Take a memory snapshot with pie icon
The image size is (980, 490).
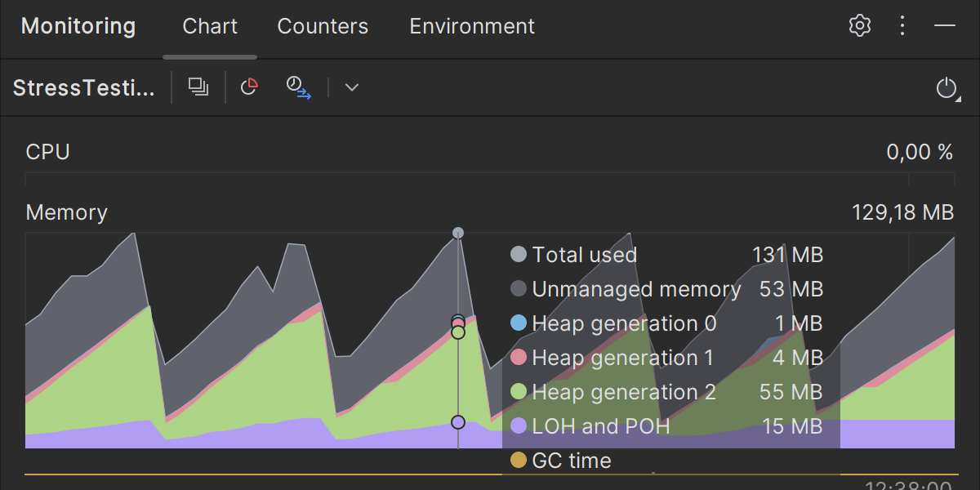click(249, 87)
